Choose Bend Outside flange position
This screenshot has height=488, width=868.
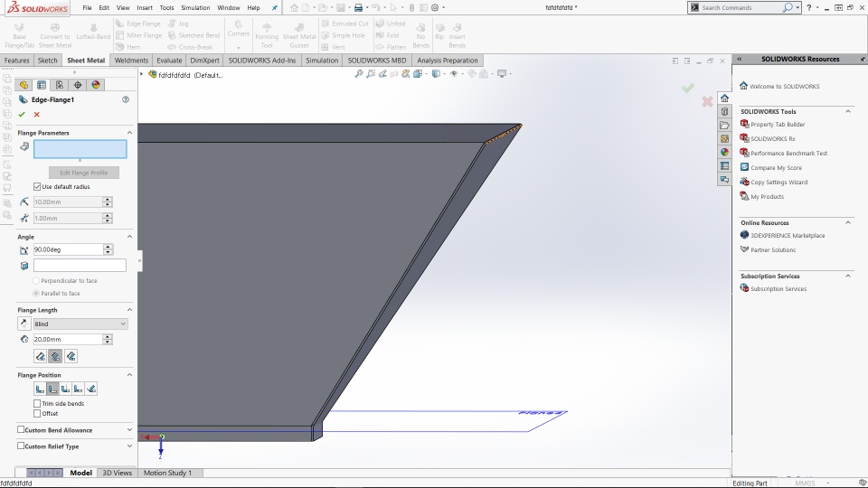pyautogui.click(x=65, y=389)
